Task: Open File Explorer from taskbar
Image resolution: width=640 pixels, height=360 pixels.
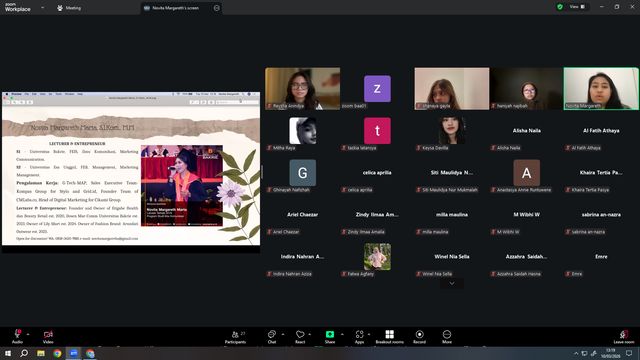Action: (41, 353)
